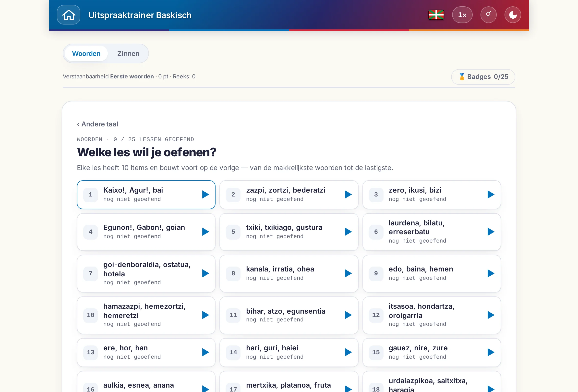Viewport: 578px width, 392px height.
Task: Click lesson title 'kanala, irratia, ohea'
Action: coord(280,269)
